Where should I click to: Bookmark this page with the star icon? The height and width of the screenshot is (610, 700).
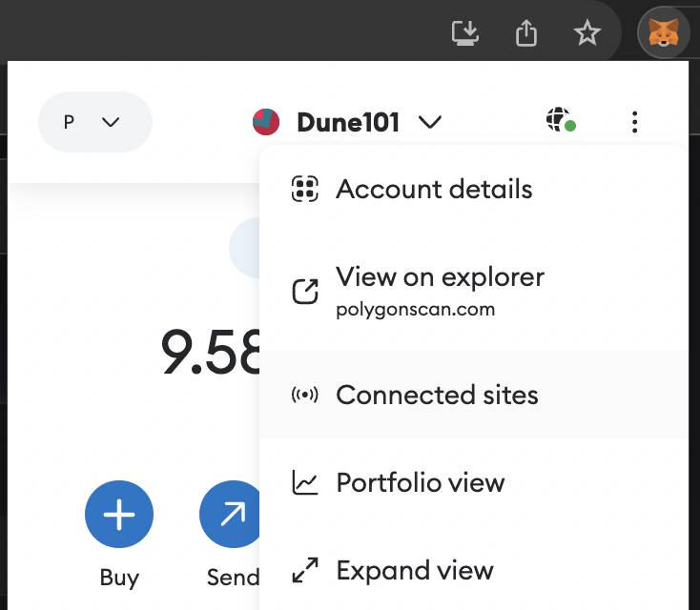(587, 32)
